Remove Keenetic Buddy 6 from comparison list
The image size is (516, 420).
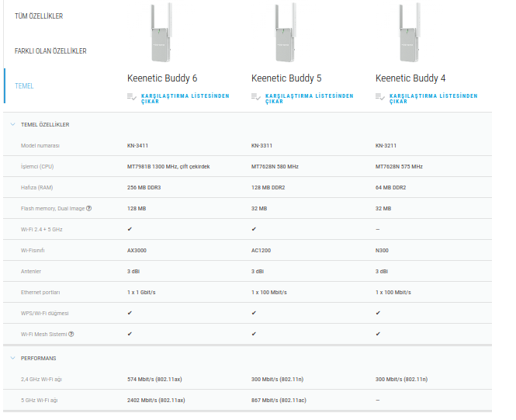click(x=185, y=99)
